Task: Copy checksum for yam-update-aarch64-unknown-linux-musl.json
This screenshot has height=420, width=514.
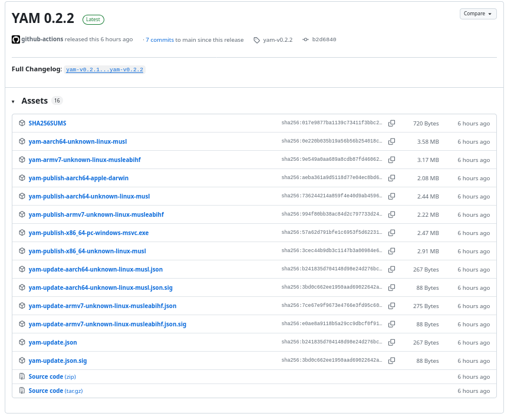Action: pos(391,269)
